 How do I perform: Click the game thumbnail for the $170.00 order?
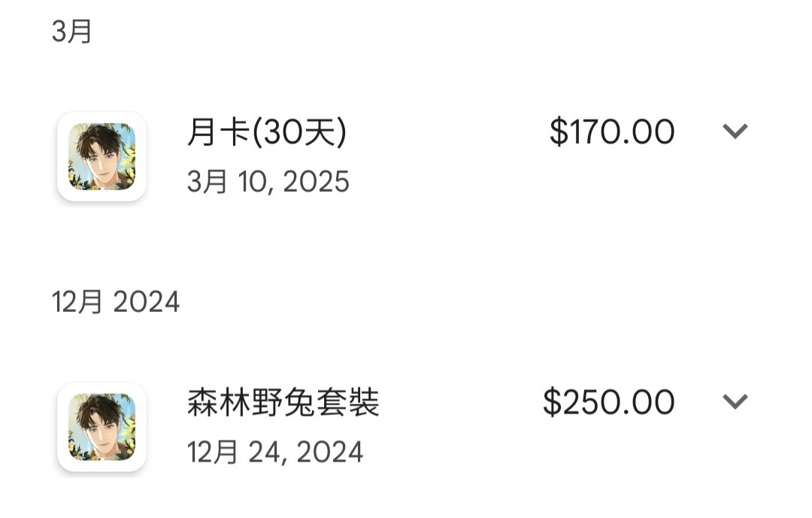[x=102, y=156]
